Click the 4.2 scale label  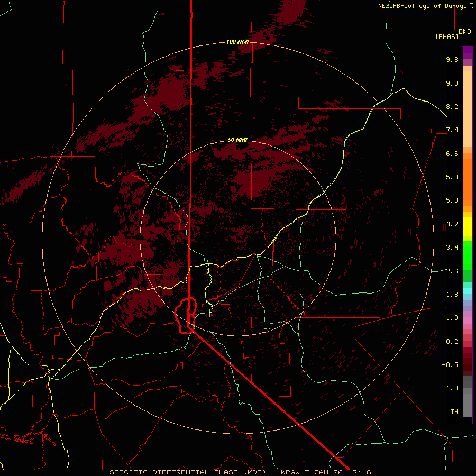452,224
